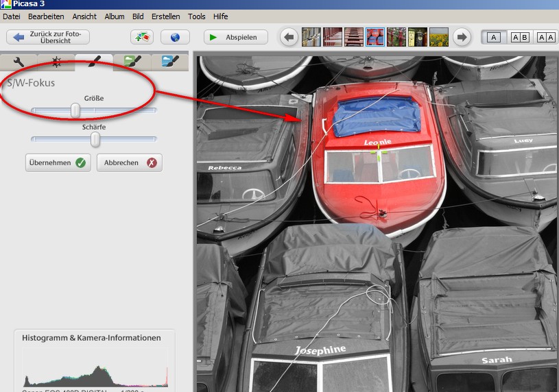The image size is (559, 392).
Task: Click the Schärfe slider handle
Action: [95, 139]
